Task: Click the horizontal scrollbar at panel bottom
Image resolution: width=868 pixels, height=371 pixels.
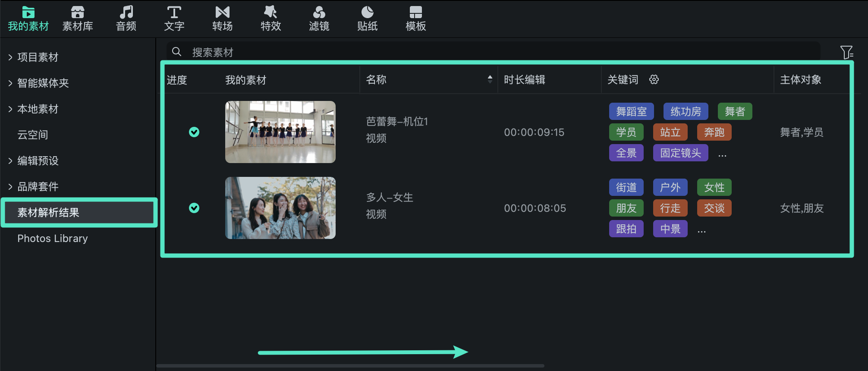Action: click(x=350, y=366)
